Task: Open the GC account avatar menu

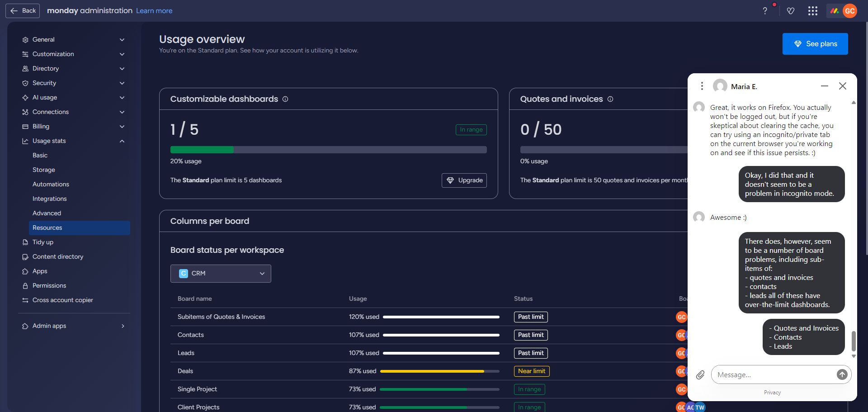Action: [850, 11]
